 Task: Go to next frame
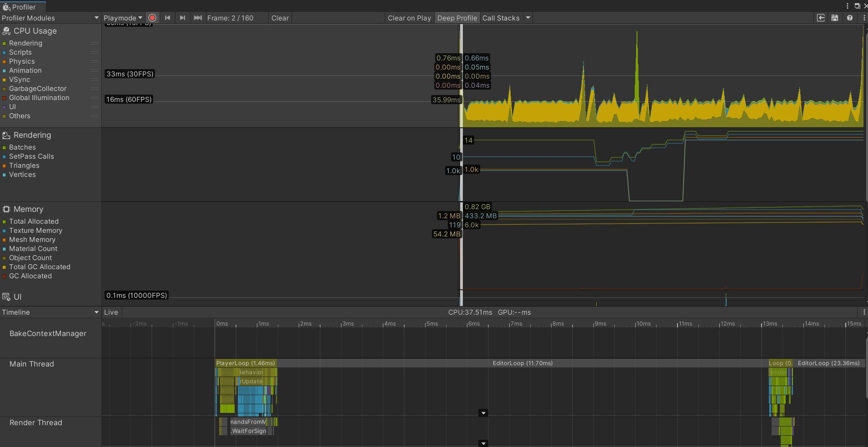182,18
